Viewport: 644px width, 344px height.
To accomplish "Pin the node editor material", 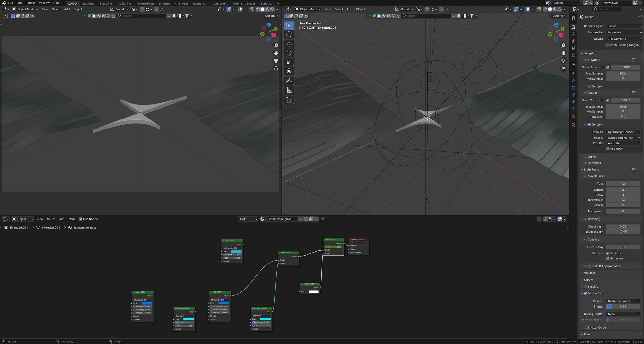I will click(323, 219).
